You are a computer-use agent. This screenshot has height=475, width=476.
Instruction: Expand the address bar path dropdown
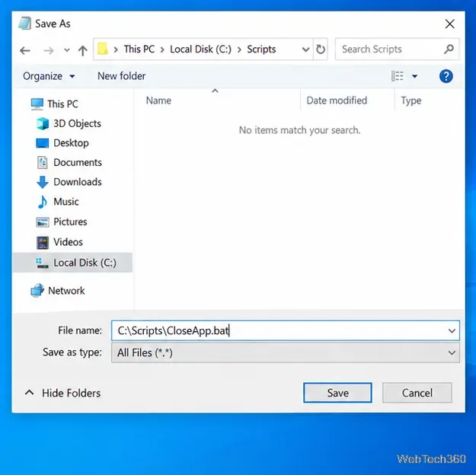pyautogui.click(x=305, y=49)
